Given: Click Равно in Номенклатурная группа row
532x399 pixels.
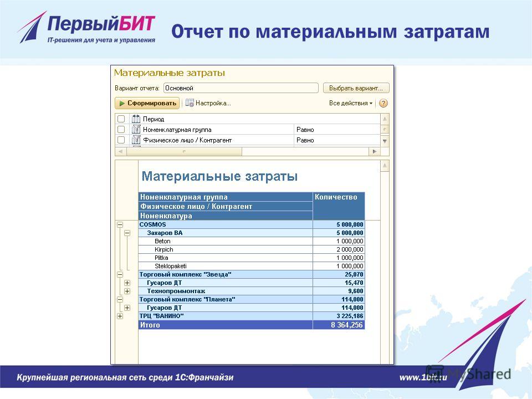Looking at the screenshot, I should tap(305, 130).
